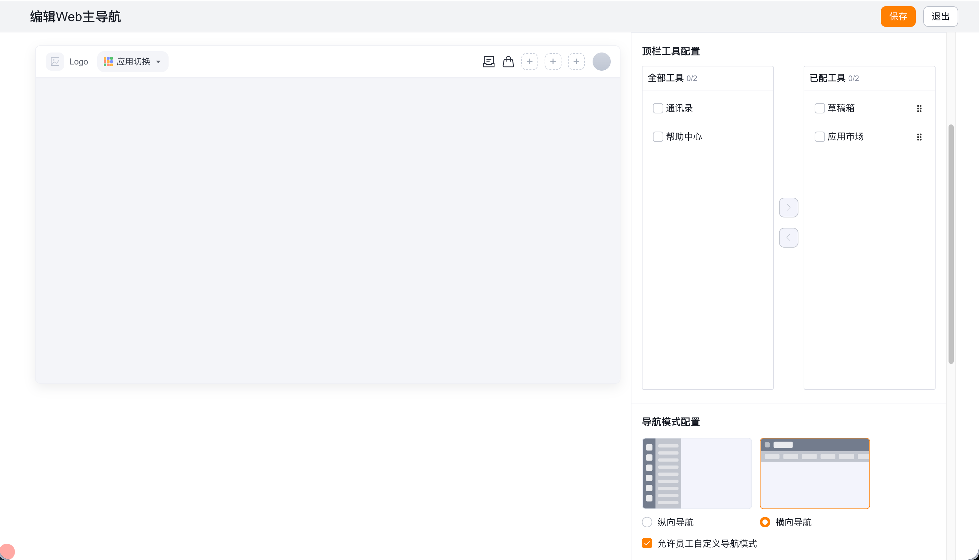The width and height of the screenshot is (979, 560).
Task: Check the 通讯录 checkbox
Action: 658,109
